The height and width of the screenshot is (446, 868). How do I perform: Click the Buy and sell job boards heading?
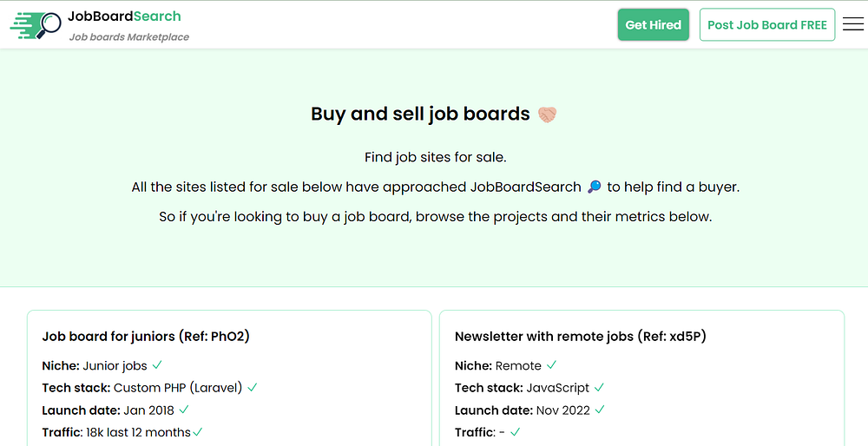420,114
